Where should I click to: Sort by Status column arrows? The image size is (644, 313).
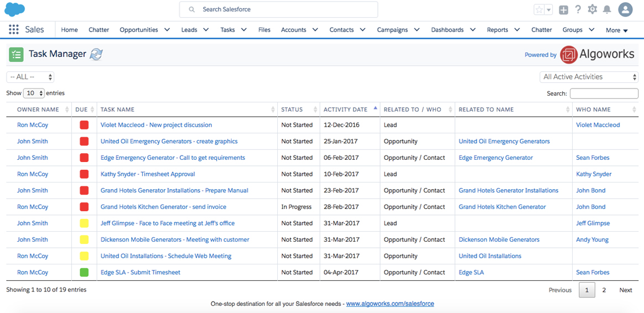(315, 109)
